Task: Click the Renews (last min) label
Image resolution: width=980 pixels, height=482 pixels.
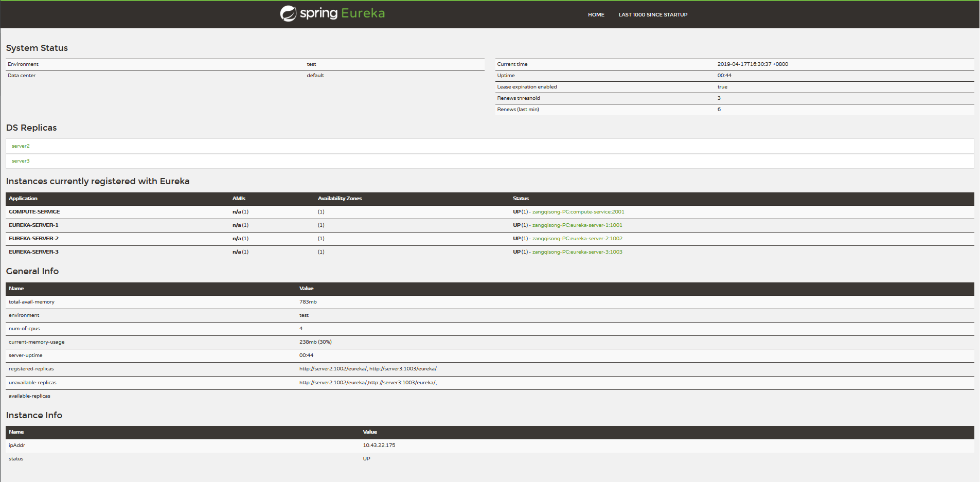Action: (x=518, y=110)
